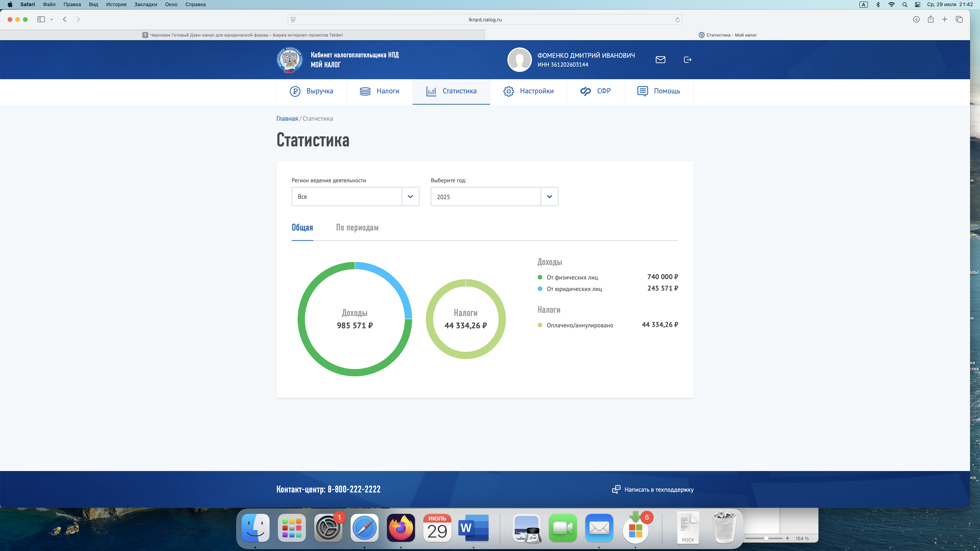Open Finder from the Dock
The width and height of the screenshot is (980, 551).
pyautogui.click(x=255, y=528)
